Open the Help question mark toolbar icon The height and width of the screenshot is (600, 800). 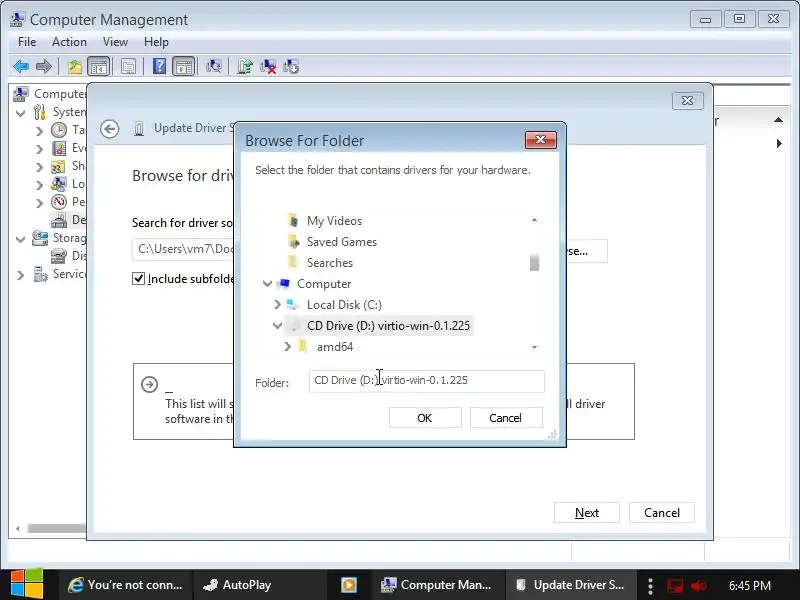[159, 66]
